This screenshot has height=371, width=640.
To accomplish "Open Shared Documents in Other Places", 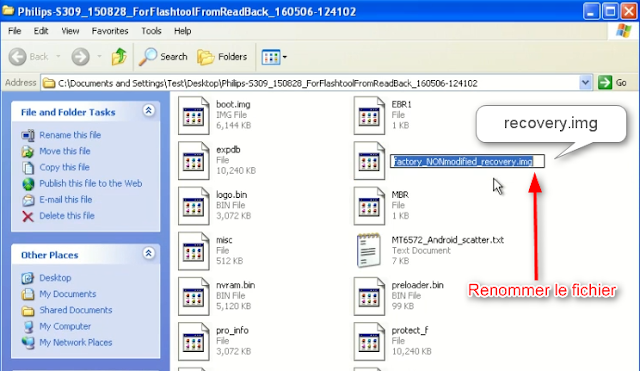I will [76, 310].
